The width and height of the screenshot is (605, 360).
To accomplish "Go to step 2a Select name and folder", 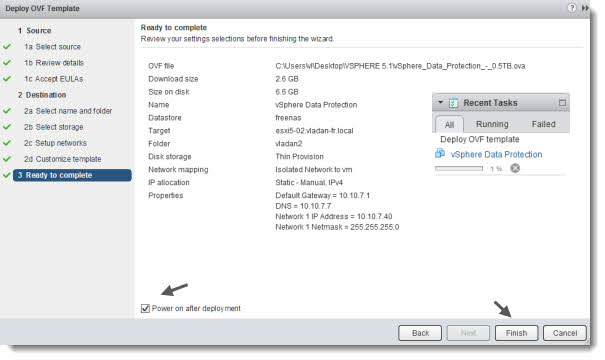I will 68,111.
